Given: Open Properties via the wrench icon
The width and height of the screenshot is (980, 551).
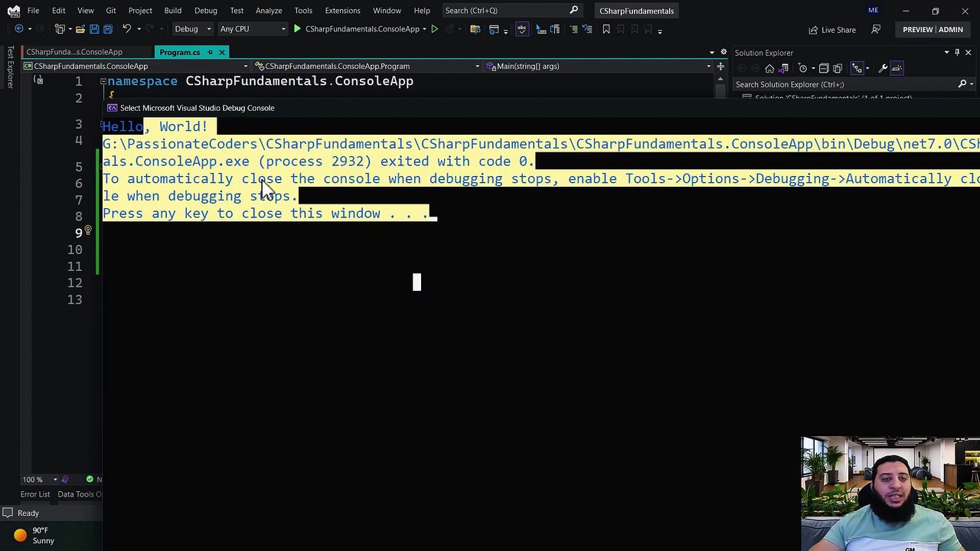Looking at the screenshot, I should tap(883, 68).
